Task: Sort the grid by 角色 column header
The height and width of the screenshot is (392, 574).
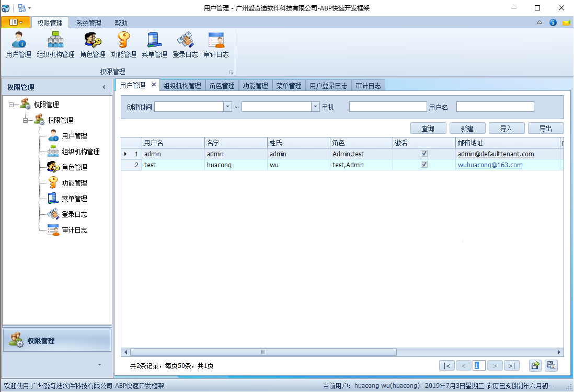Action: tap(361, 143)
